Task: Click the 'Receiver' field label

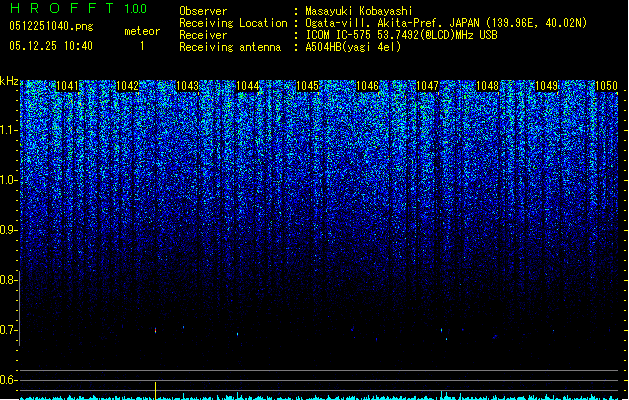Action: click(203, 35)
